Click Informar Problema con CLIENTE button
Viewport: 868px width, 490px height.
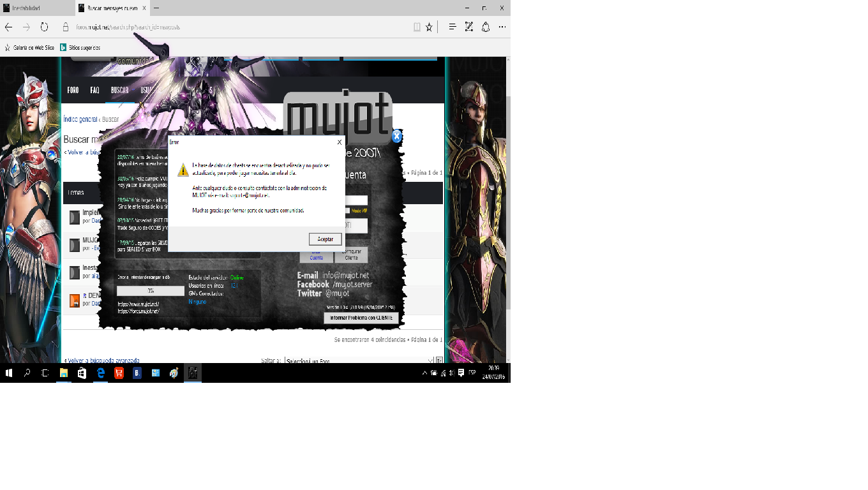(x=361, y=318)
